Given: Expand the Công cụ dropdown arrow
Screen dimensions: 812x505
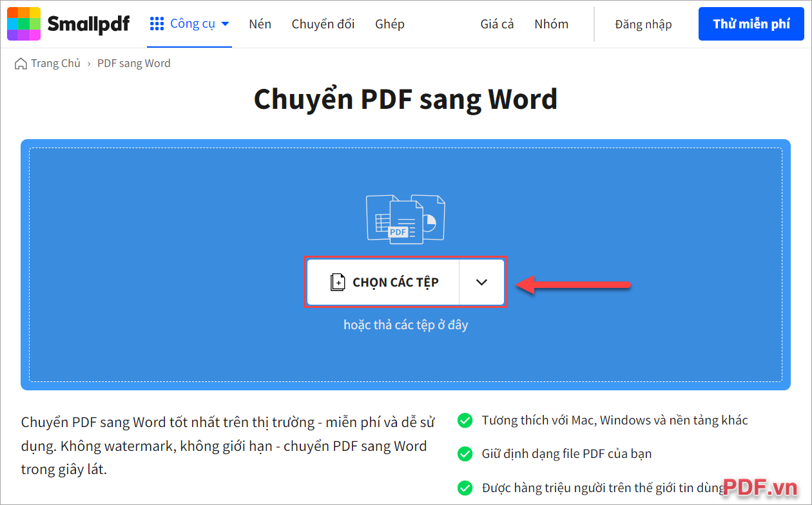Looking at the screenshot, I should 225,24.
